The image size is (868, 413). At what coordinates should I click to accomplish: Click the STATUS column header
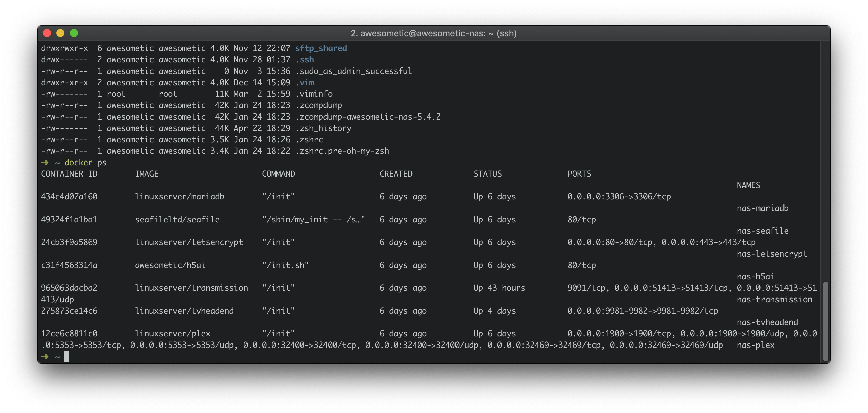click(487, 174)
